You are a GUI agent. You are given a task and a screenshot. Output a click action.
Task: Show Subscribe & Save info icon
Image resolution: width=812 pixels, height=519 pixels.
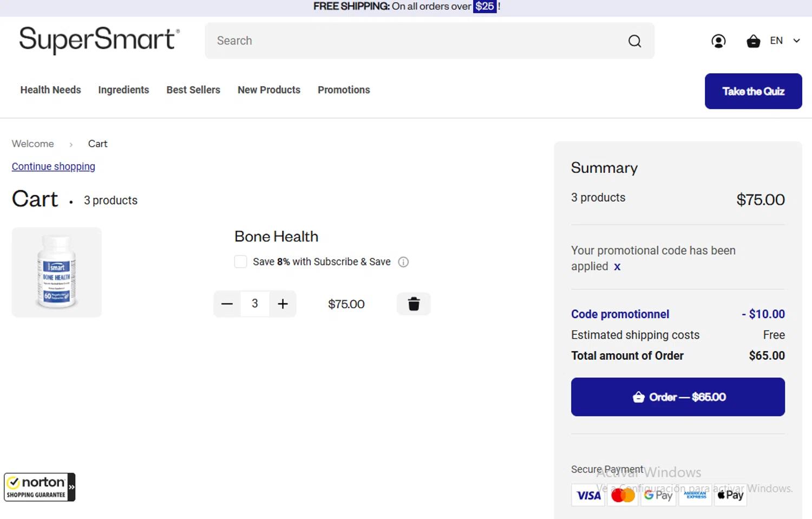[x=403, y=262]
